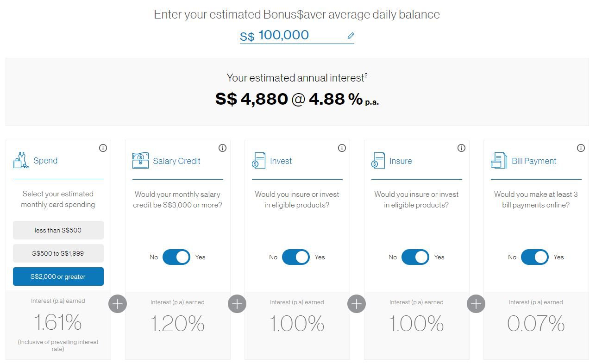This screenshot has height=364, width=596.
Task: Click the pencil icon to edit balance
Action: coord(350,35)
